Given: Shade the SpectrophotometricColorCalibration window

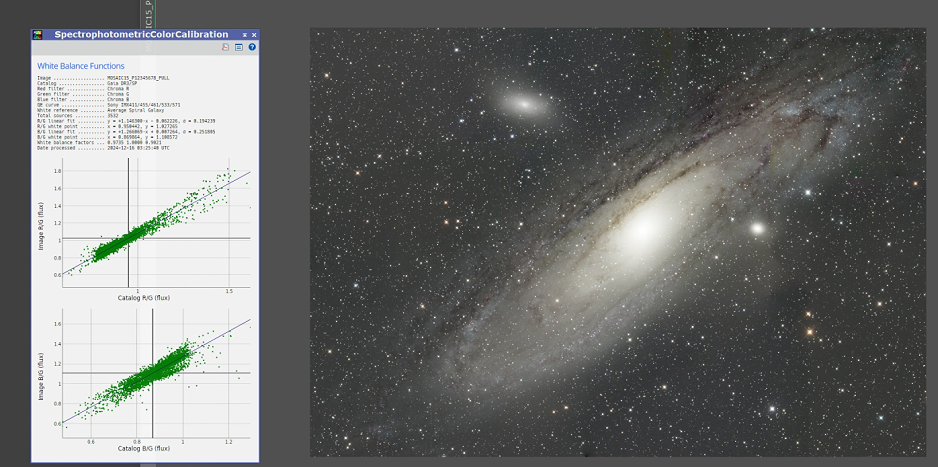Looking at the screenshot, I should click(244, 34).
